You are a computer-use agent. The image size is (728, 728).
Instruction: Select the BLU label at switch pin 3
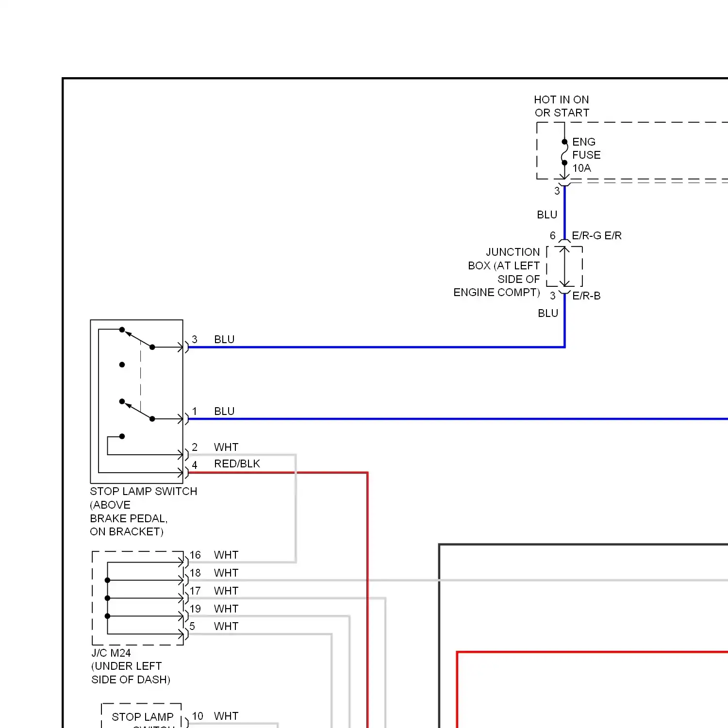click(224, 339)
